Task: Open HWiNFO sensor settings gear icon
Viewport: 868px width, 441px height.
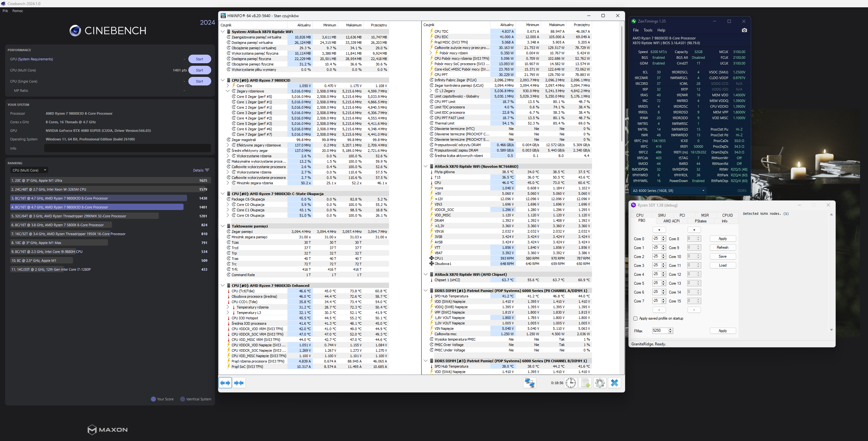Action: pyautogui.click(x=600, y=383)
